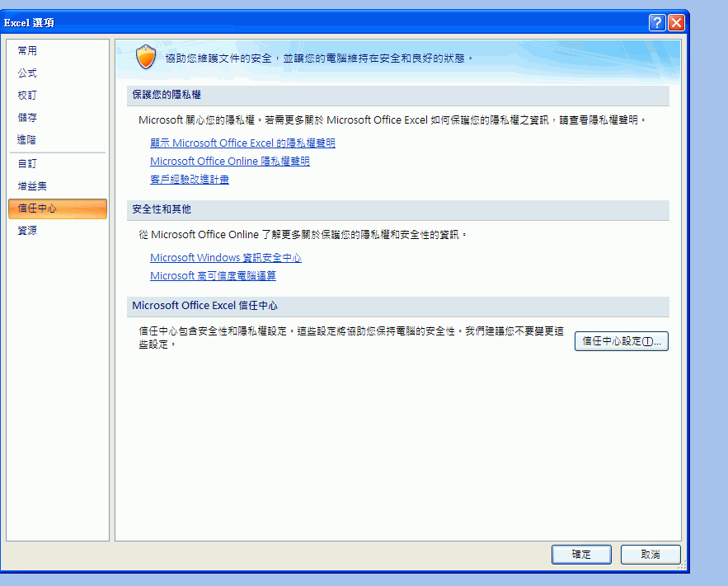
Task: Visit Microsoft Windows 資訊安全中心 link
Action: pos(226,257)
